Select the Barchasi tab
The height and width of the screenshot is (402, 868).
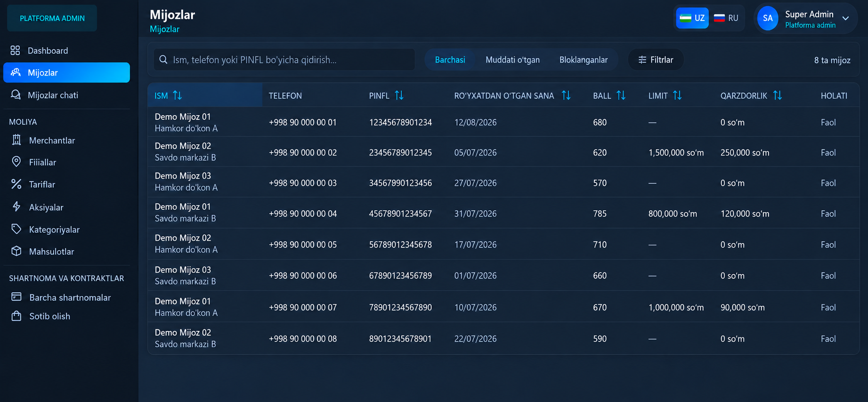click(450, 60)
